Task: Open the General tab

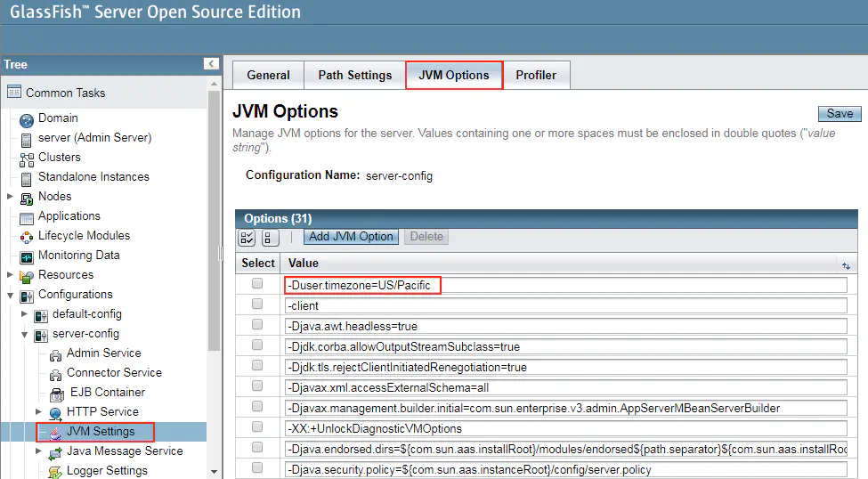Action: 269,76
